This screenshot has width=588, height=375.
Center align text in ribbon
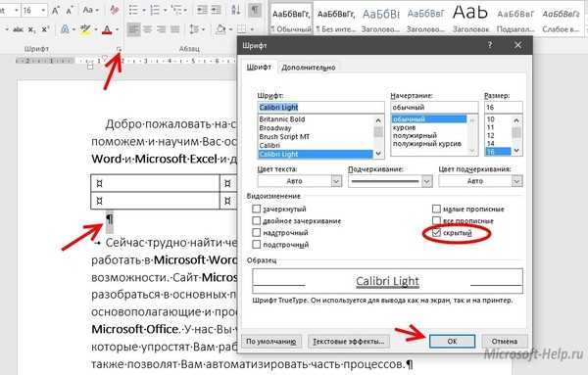(147, 29)
